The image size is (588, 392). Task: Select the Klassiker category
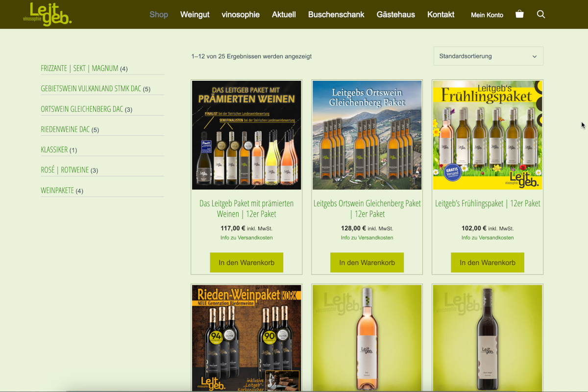point(54,150)
